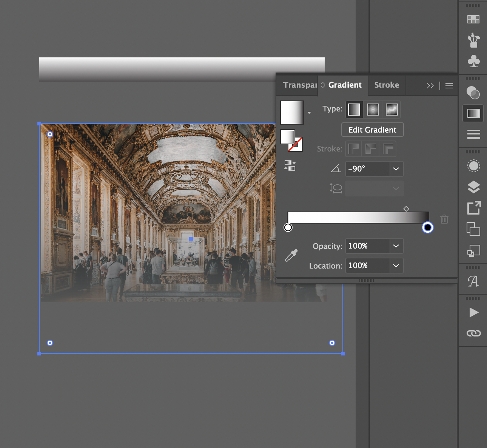
Task: Delete the selected stop with the trash icon
Action: click(444, 219)
